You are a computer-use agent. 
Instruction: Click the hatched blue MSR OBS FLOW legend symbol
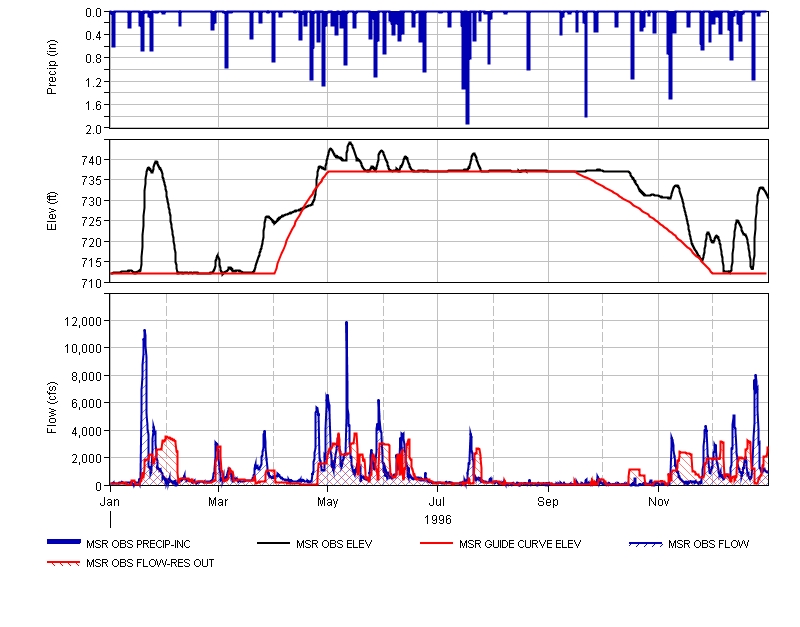coord(644,543)
